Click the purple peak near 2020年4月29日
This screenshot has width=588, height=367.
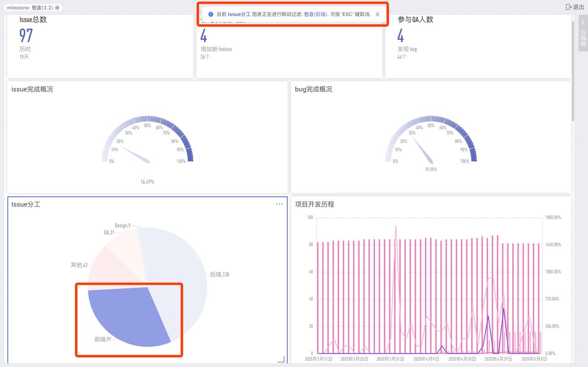(x=504, y=310)
